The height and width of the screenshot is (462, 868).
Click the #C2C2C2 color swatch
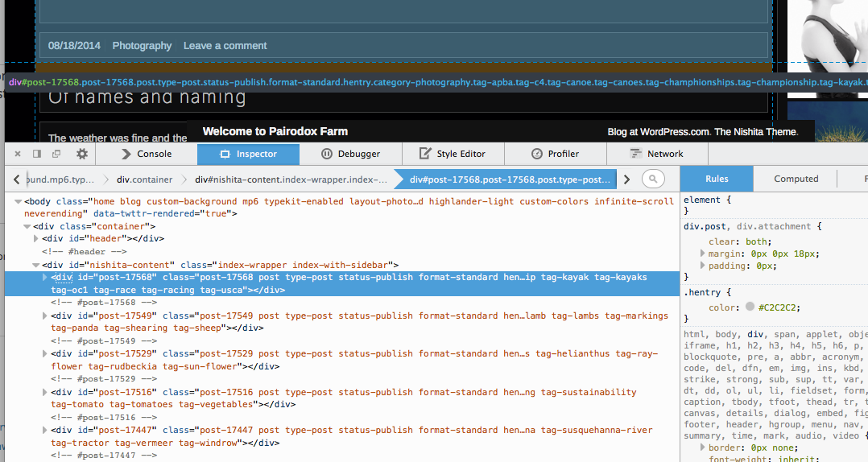point(750,307)
